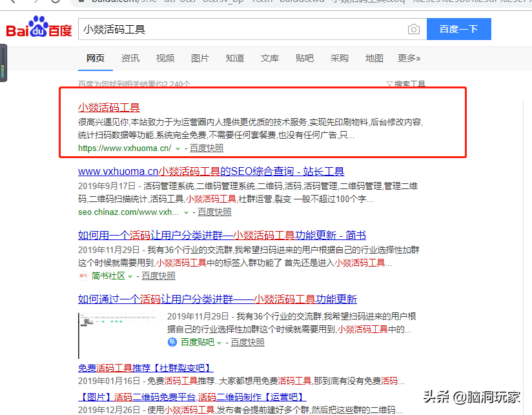The image size is (532, 415).
Task: Open 百度快照 for the seo.chinaz.com result
Action: click(214, 212)
